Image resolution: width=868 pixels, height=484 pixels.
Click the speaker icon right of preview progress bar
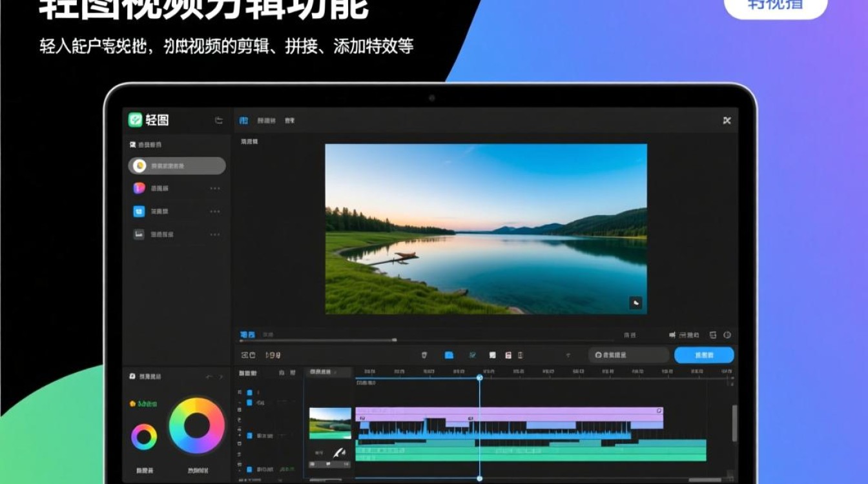[x=672, y=336]
